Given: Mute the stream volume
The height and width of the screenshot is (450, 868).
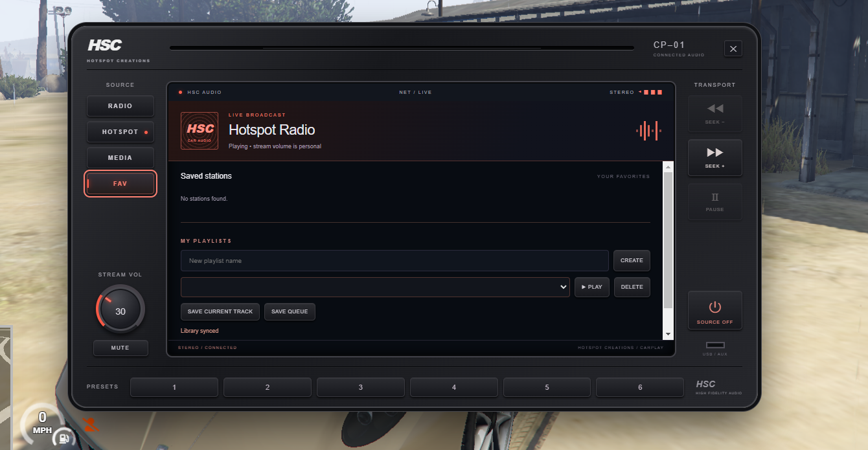Looking at the screenshot, I should [120, 348].
